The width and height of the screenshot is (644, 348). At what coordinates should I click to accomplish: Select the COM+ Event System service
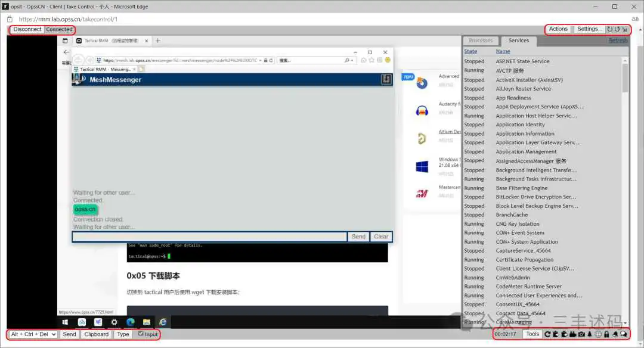point(542,232)
